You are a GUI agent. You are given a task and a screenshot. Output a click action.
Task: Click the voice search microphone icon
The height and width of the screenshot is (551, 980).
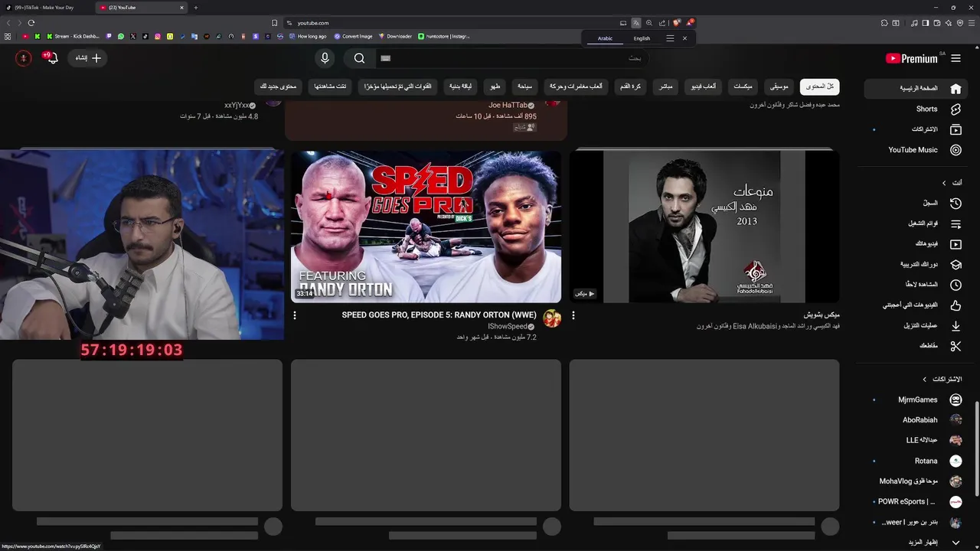(x=325, y=58)
